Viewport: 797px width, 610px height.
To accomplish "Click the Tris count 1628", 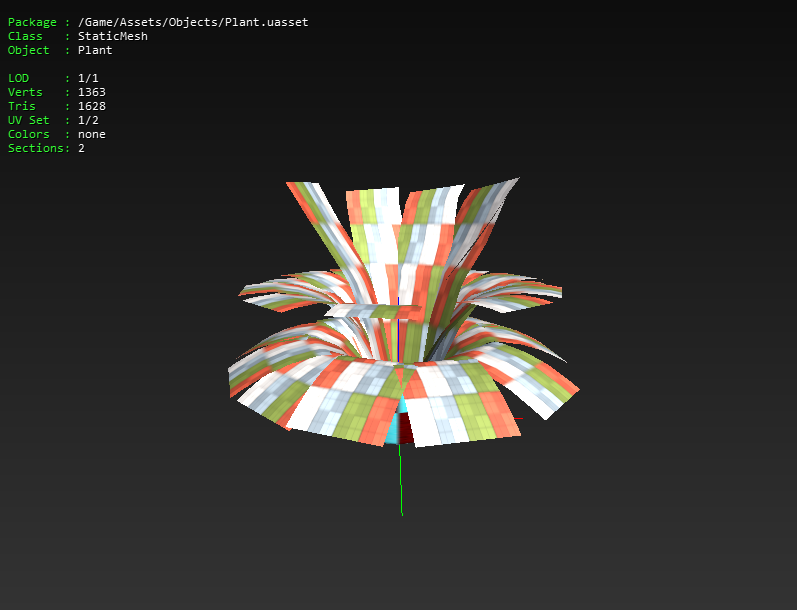I will click(91, 106).
